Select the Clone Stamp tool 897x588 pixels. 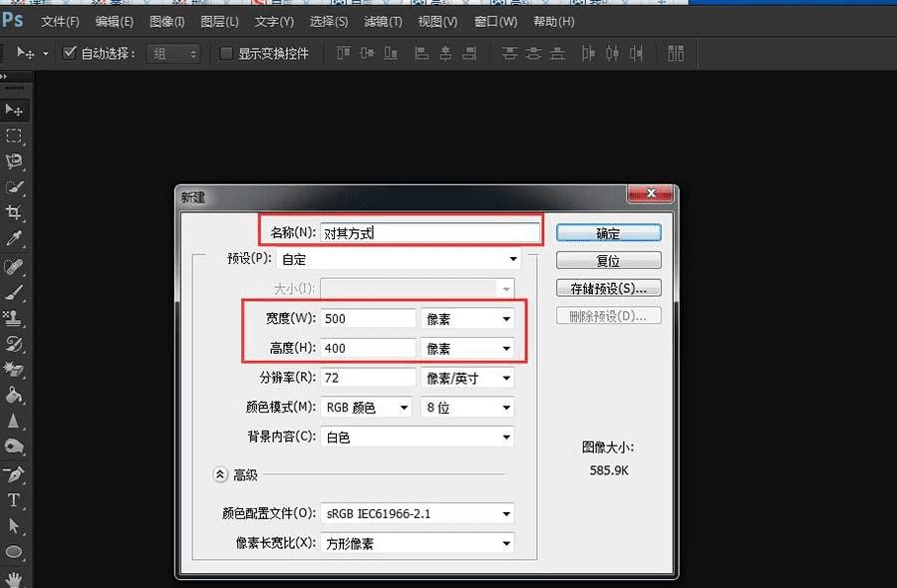[14, 318]
